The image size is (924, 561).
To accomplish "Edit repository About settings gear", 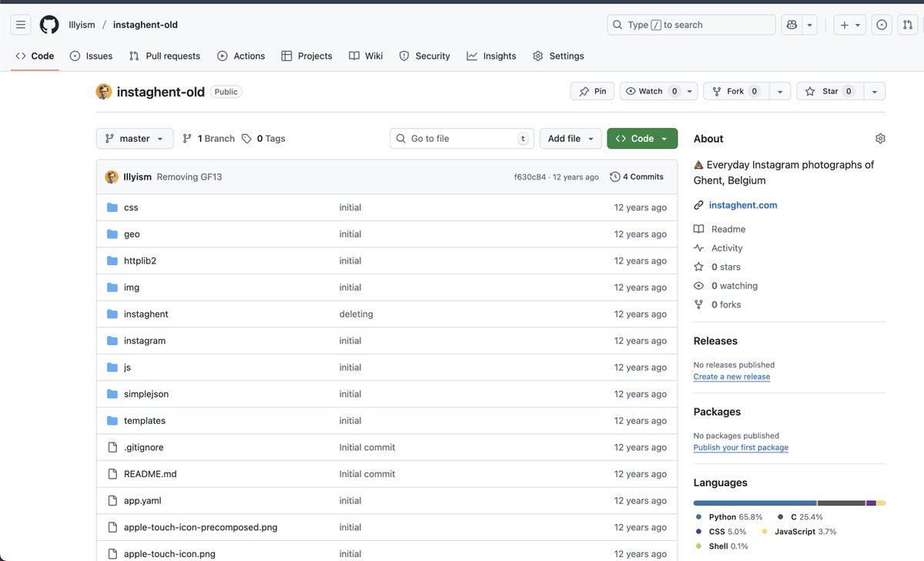I will point(880,139).
